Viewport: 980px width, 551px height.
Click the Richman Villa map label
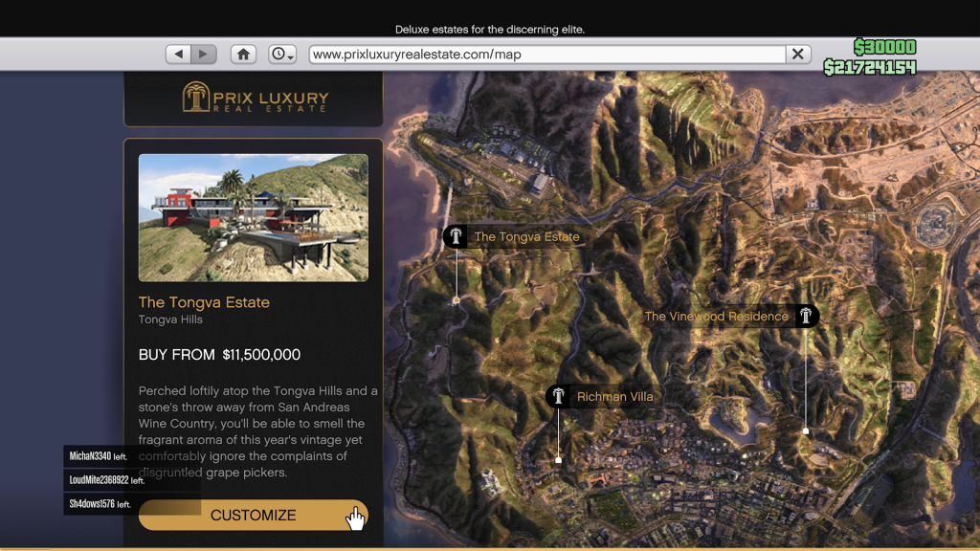coord(614,396)
